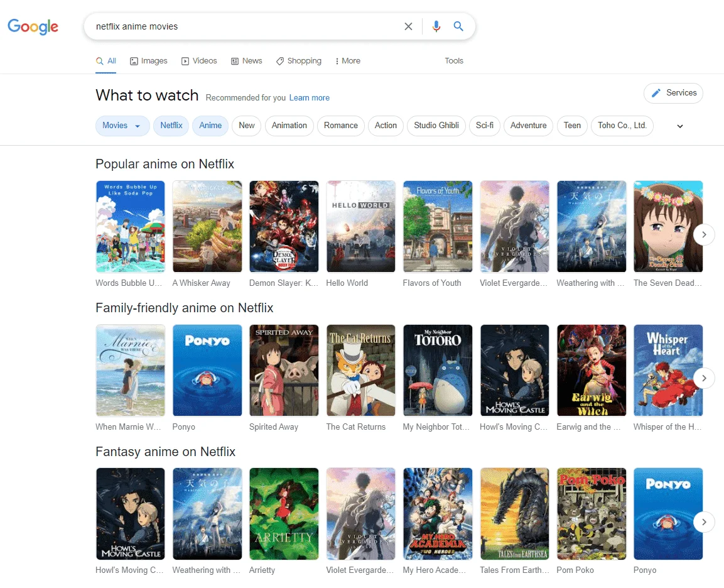Open The Seven Deadly Sins poster
724x588 pixels.
tap(668, 226)
